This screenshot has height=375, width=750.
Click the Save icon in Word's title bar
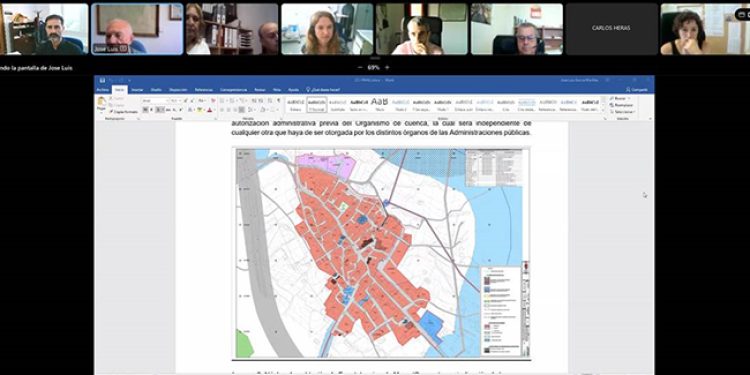tap(102, 80)
